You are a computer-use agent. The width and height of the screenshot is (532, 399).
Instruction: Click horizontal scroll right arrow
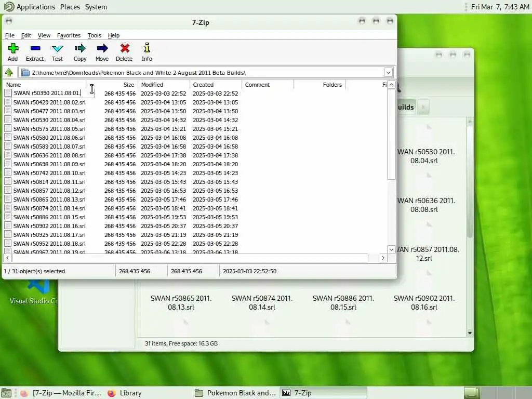[x=383, y=258]
